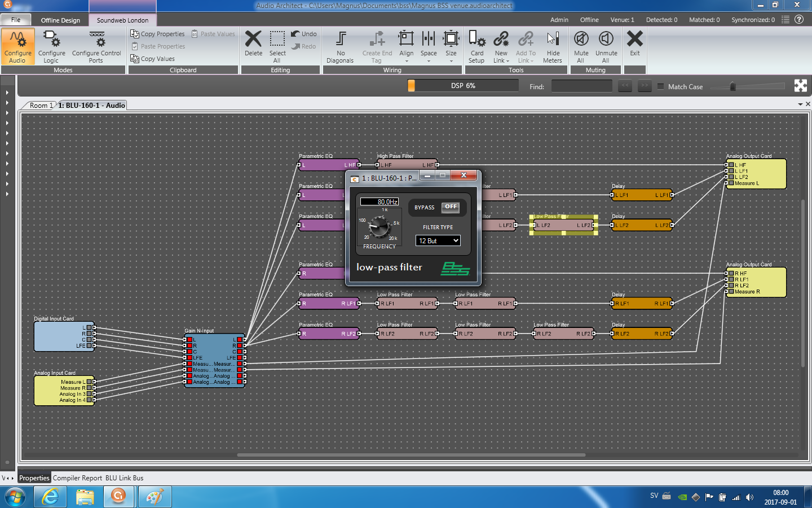The height and width of the screenshot is (508, 812).
Task: Toggle the low-pass filter BYPASS button
Action: (451, 207)
